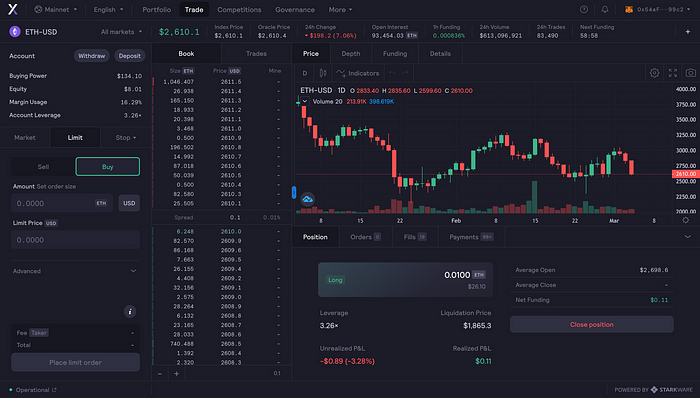This screenshot has width=700, height=398.
Task: Click the Deposit button
Action: 129,56
